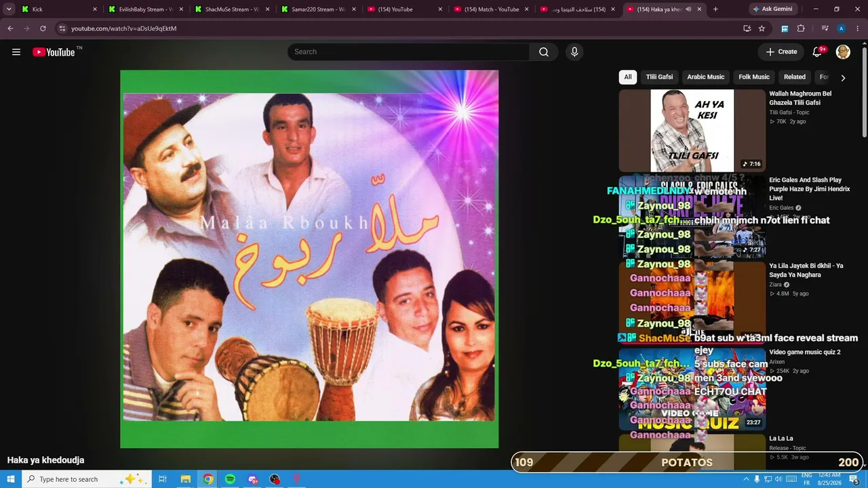Viewport: 868px width, 488px height.
Task: Click the Windows taskbar search box
Action: pyautogui.click(x=87, y=479)
